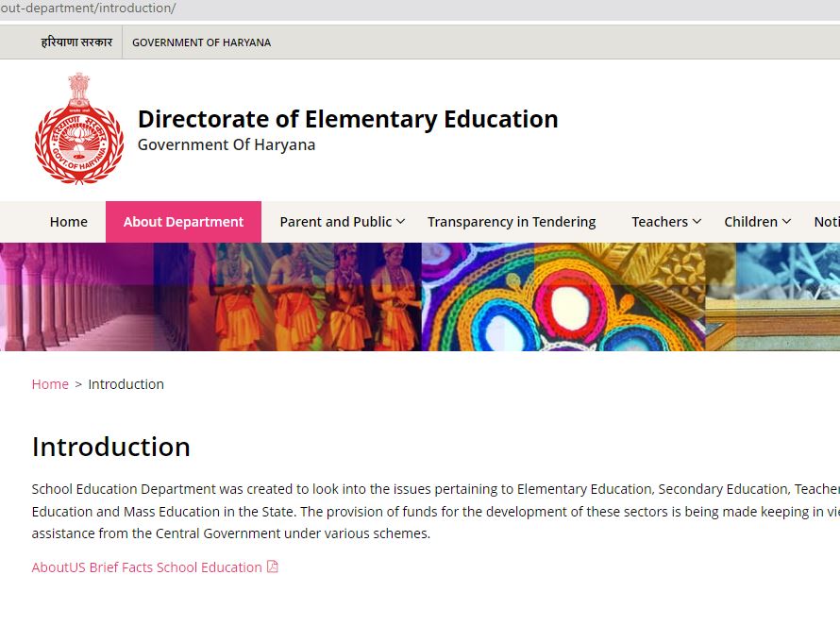This screenshot has height=626, width=840.
Task: Select the About Department menu item
Action: [183, 222]
